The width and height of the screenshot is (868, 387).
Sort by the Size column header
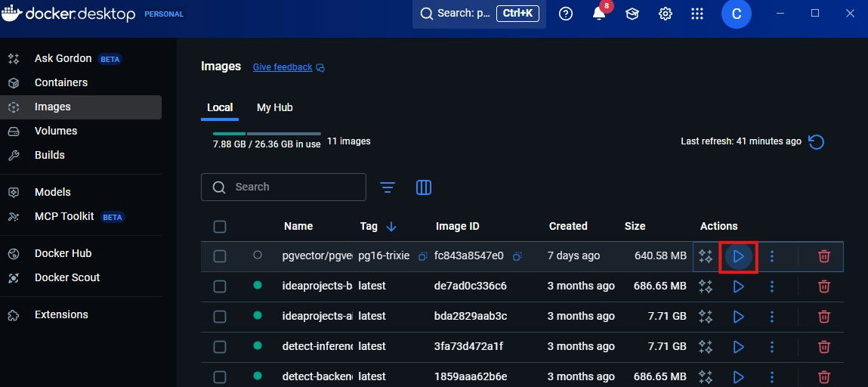pyautogui.click(x=635, y=227)
